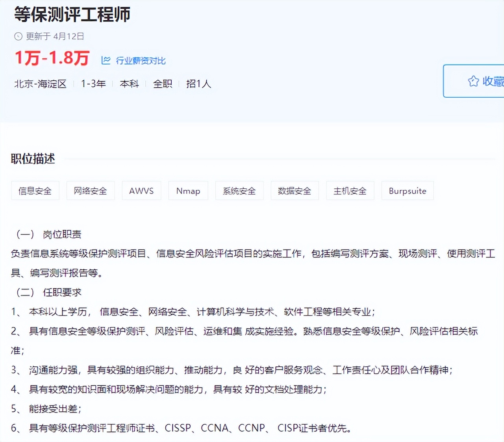The height and width of the screenshot is (442, 504).
Task: Select the 主机安全 skill tag
Action: (x=350, y=191)
